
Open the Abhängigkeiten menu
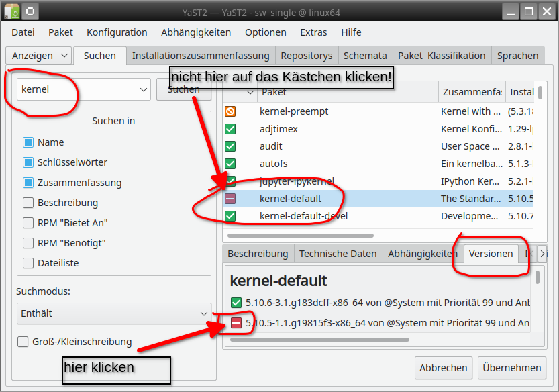click(196, 32)
